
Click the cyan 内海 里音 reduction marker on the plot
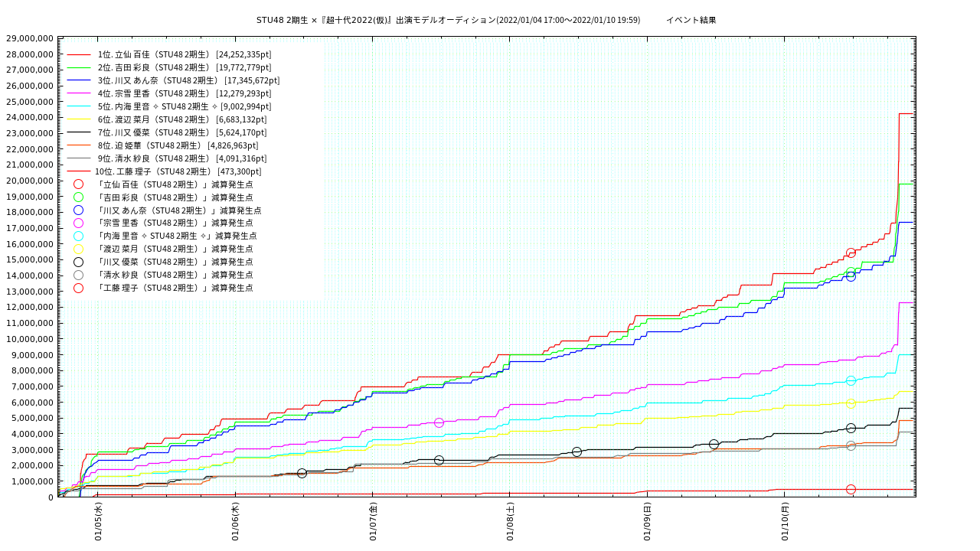coord(851,380)
